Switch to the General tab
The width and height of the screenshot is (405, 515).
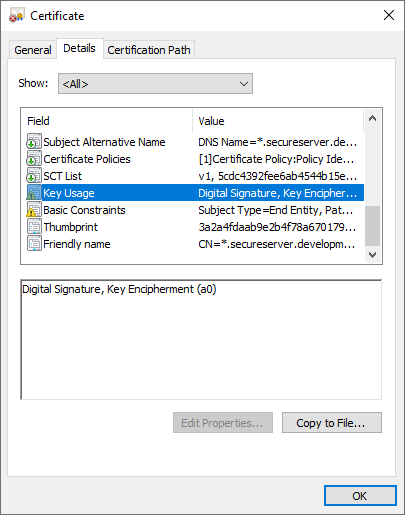point(33,50)
